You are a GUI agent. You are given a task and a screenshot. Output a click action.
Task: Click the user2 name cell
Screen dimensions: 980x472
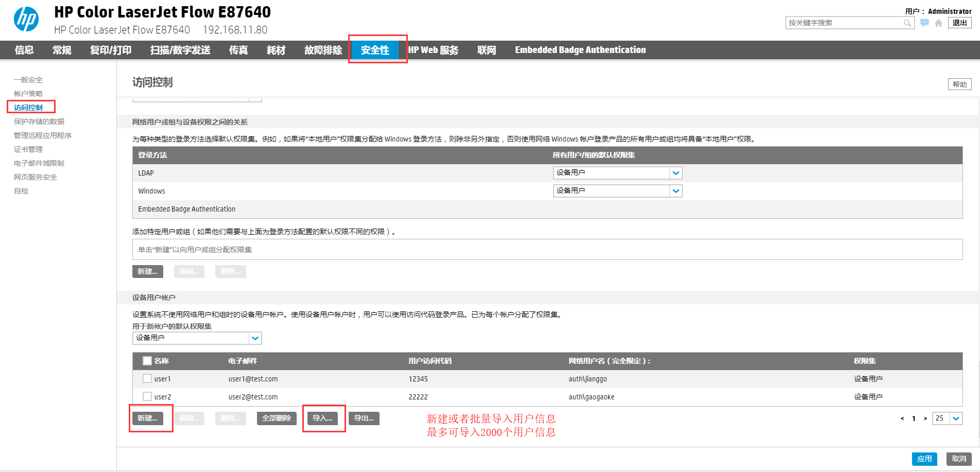click(163, 397)
